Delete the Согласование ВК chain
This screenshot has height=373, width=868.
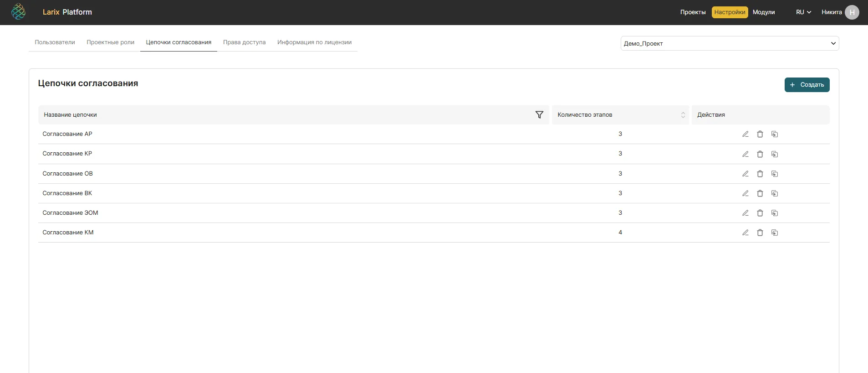coord(760,193)
